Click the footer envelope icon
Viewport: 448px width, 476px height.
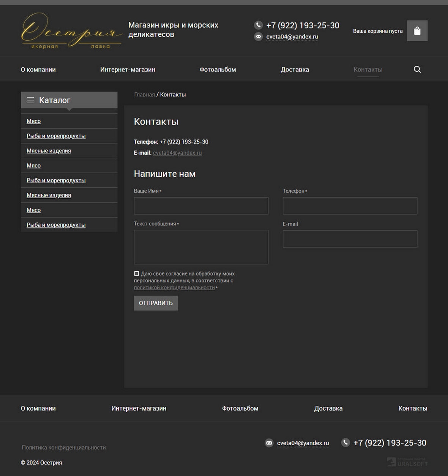point(269,443)
